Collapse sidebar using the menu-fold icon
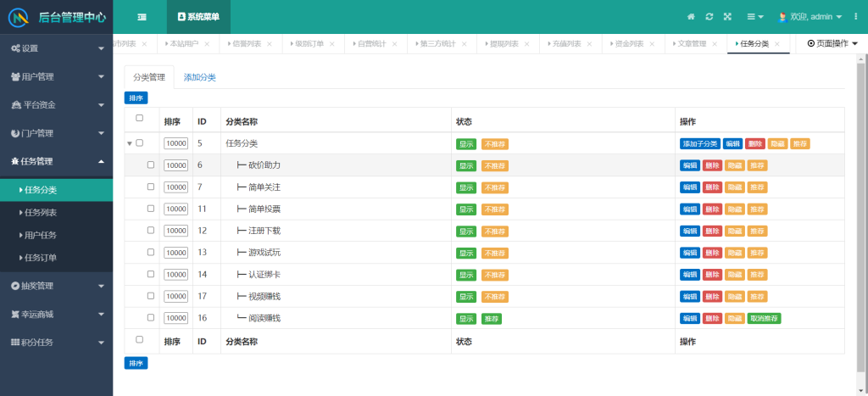Image resolution: width=868 pixels, height=396 pixels. (142, 17)
